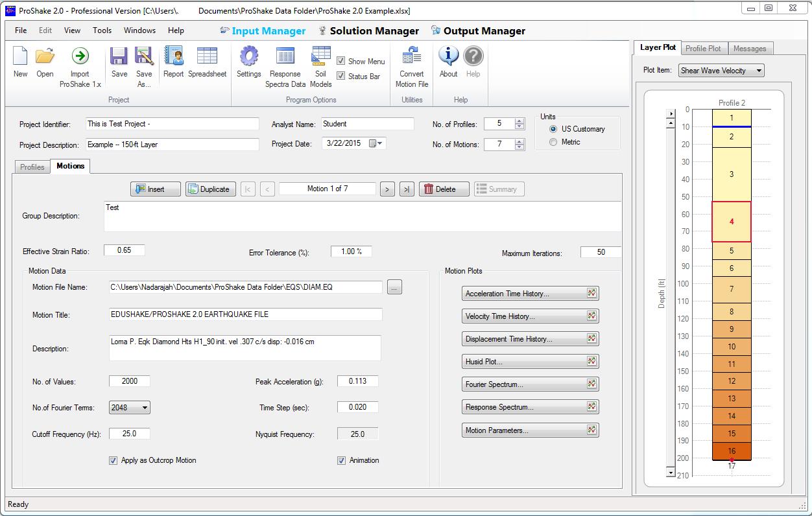
Task: Click plot icon beside Husid Plot
Action: point(591,362)
